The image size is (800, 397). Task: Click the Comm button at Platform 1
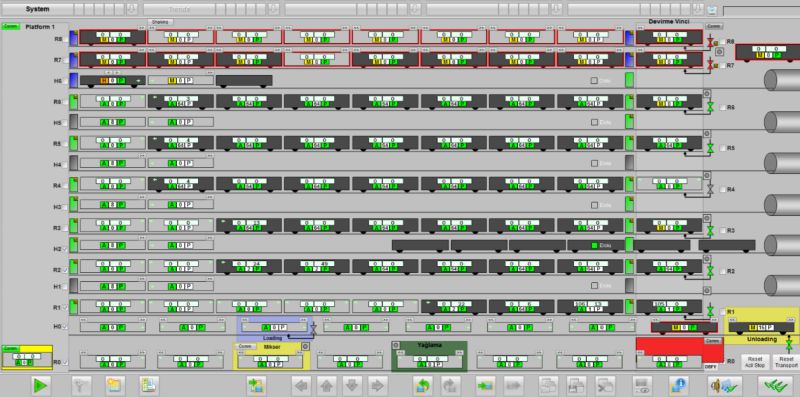(x=10, y=26)
